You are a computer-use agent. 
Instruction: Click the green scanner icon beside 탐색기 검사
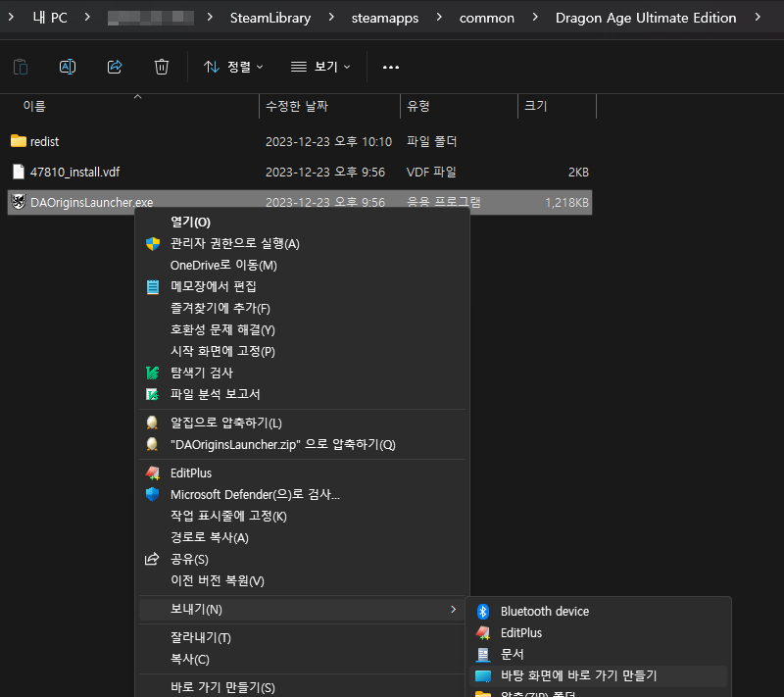(153, 373)
